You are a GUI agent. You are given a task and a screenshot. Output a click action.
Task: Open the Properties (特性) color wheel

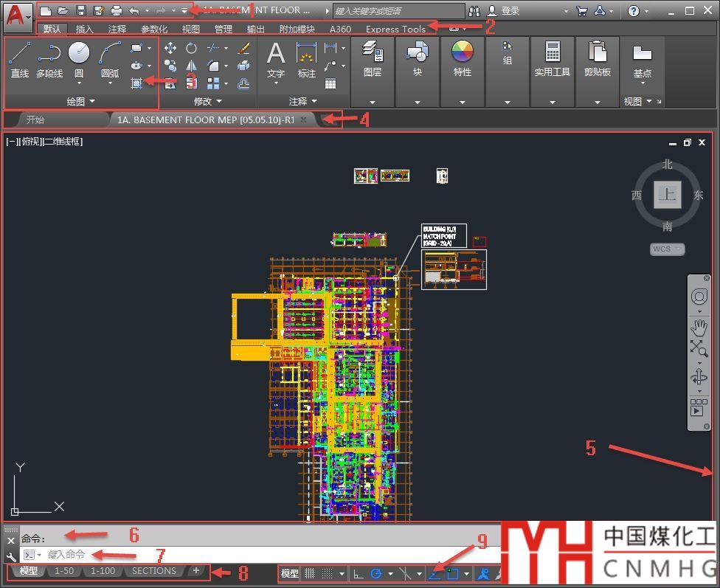point(463,52)
